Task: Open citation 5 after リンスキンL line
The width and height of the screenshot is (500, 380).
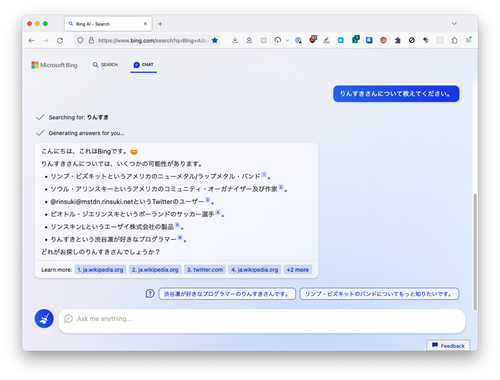Action: [x=177, y=225]
